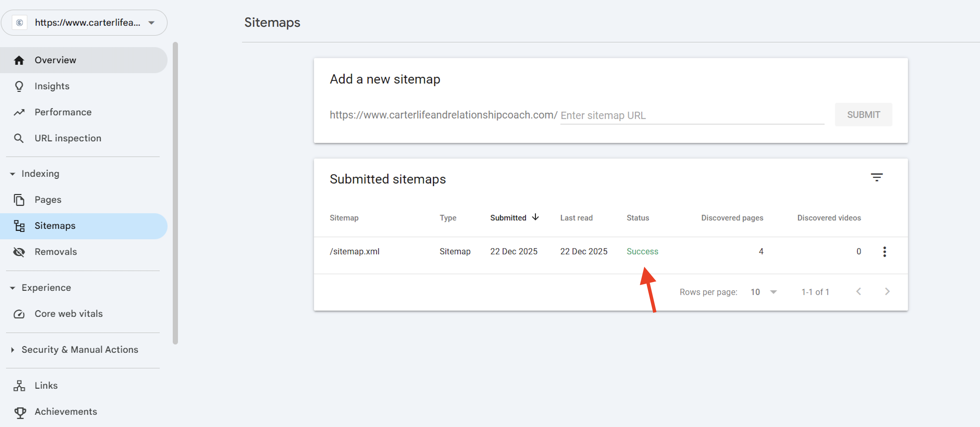Expand Security & Manual Actions section
Screen dimensions: 980x427
point(13,350)
